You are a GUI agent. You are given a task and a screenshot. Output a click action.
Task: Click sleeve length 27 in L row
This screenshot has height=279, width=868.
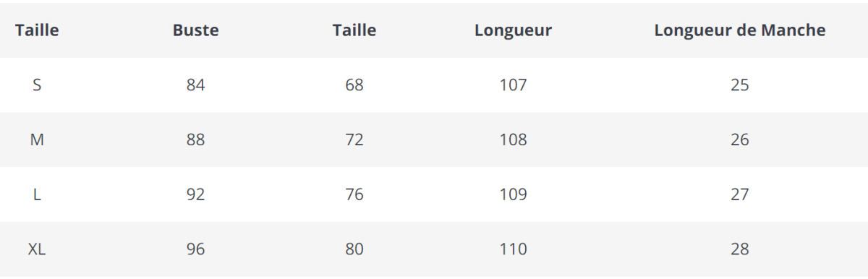click(740, 195)
